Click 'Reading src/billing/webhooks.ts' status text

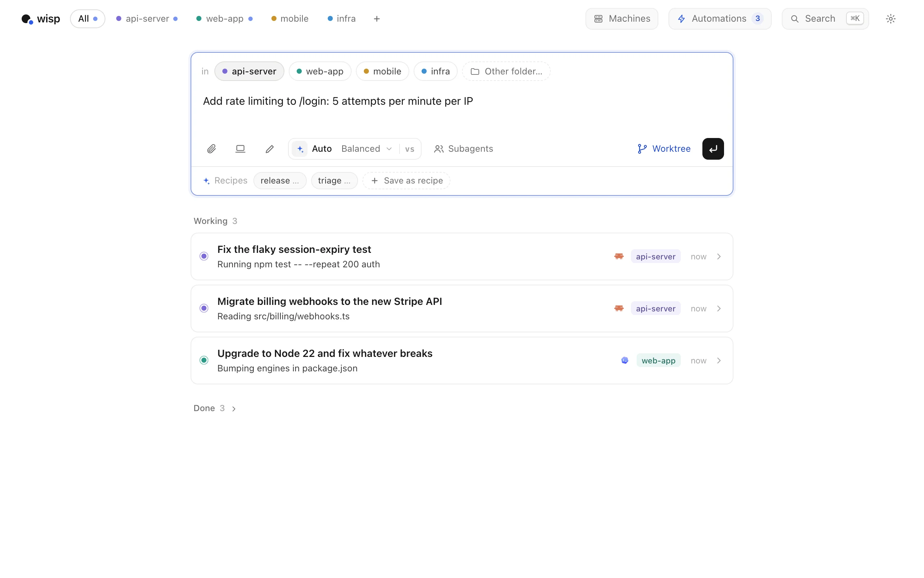click(283, 316)
